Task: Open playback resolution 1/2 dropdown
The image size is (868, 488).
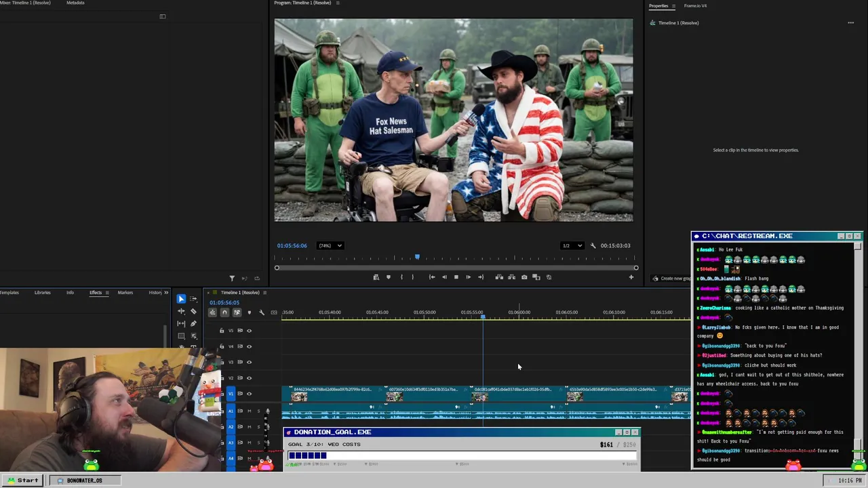Action: pos(572,245)
